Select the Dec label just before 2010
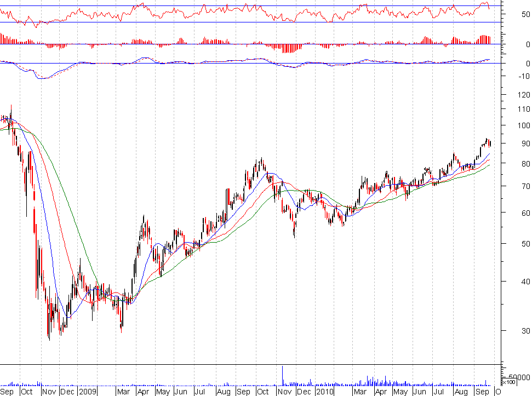The height and width of the screenshot is (396, 532). [304, 392]
